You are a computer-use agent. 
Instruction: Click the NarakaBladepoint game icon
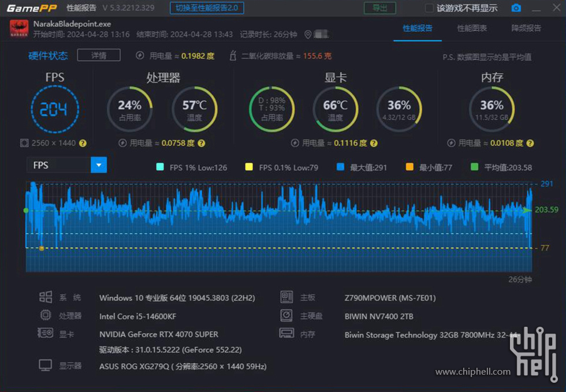18,29
